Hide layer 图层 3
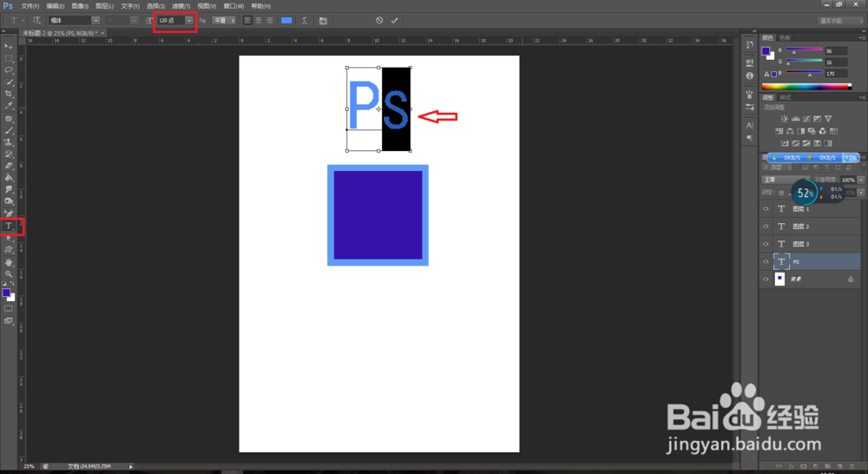Screen dimensions: 868x474 766,244
